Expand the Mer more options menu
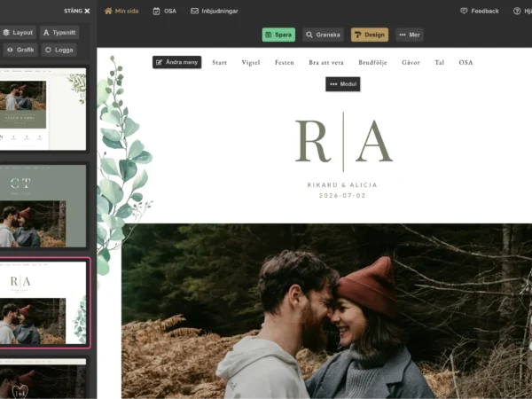The width and height of the screenshot is (532, 399). [x=409, y=35]
